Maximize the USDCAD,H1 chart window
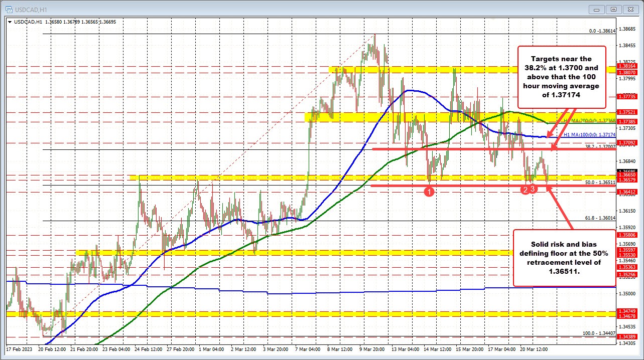Image resolution: width=644 pixels, height=360 pixels. point(614,9)
